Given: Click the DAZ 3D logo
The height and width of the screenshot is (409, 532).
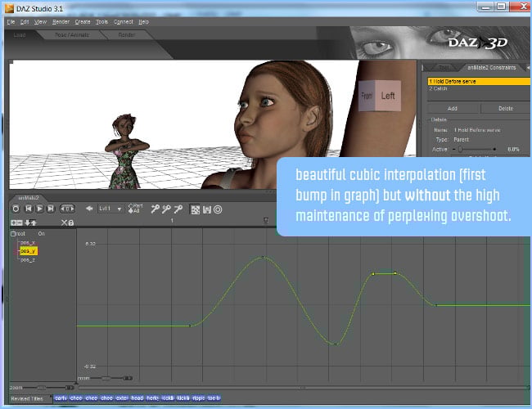Looking at the screenshot, I should coord(478,43).
